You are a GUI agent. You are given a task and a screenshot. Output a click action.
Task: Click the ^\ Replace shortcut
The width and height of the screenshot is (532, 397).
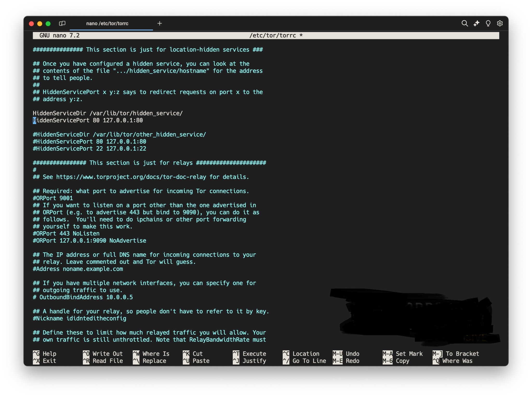150,361
